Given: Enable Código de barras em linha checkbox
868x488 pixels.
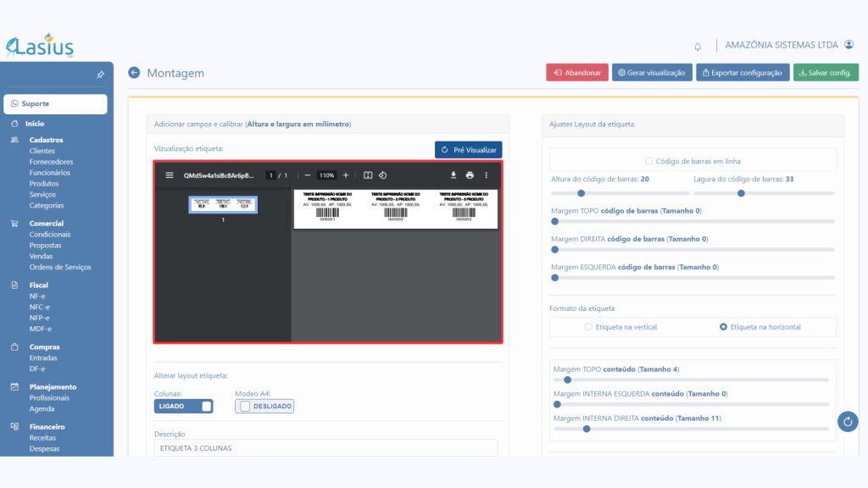Looking at the screenshot, I should tap(648, 160).
